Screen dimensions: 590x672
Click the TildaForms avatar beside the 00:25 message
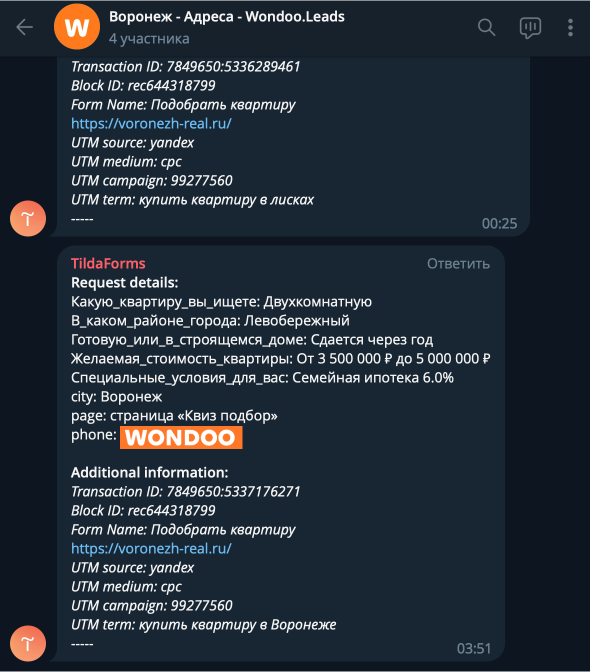coord(28,219)
